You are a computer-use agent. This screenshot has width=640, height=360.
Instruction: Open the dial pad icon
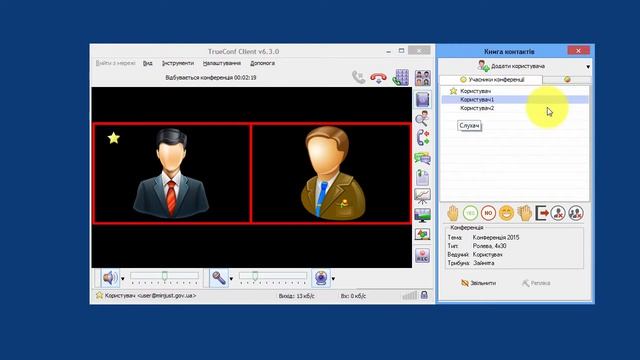point(400,77)
